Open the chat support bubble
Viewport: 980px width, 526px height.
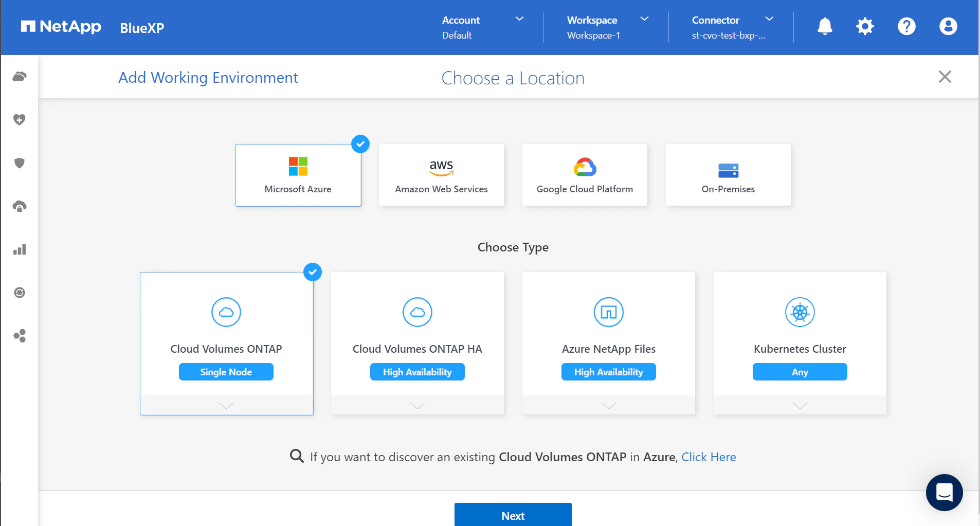point(944,492)
